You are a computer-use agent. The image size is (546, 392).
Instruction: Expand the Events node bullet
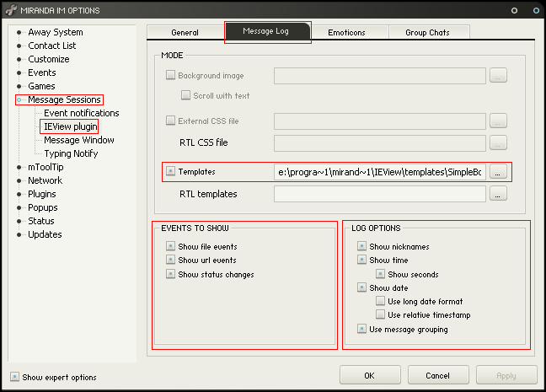pos(19,73)
